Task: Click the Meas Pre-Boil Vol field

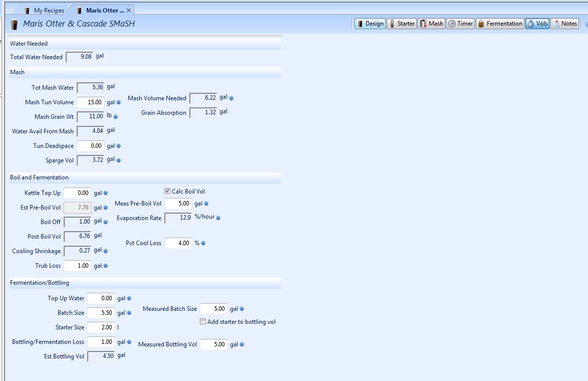Action: [x=178, y=204]
